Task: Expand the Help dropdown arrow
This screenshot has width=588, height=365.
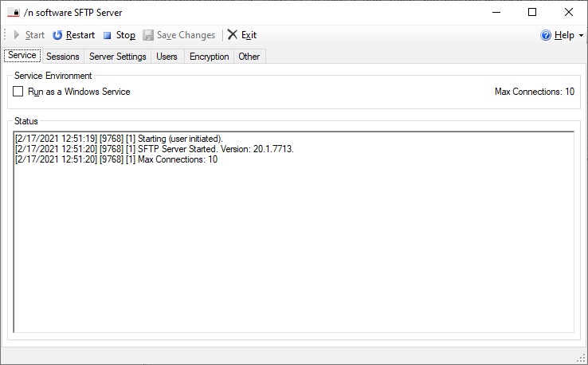Action: 581,36
